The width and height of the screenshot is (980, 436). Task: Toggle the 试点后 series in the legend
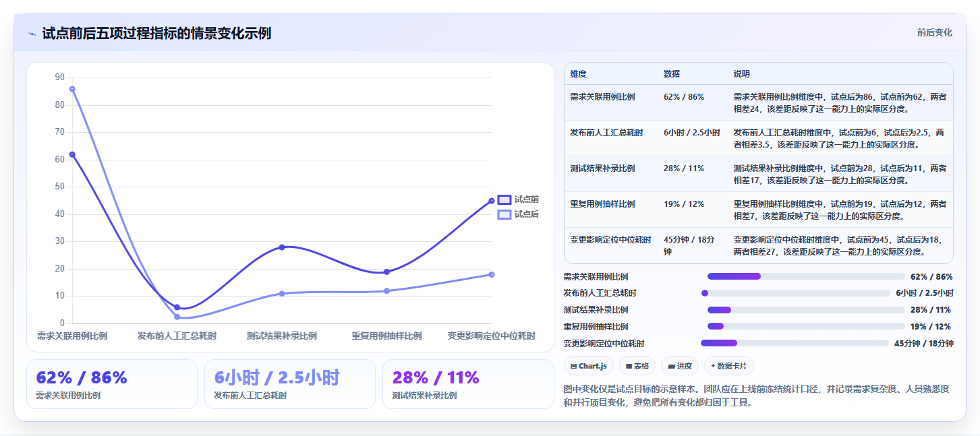[x=518, y=214]
